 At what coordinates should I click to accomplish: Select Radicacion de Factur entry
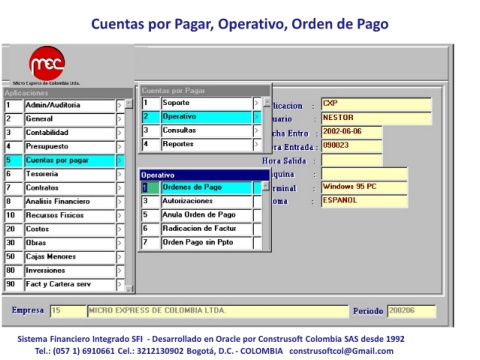206,229
